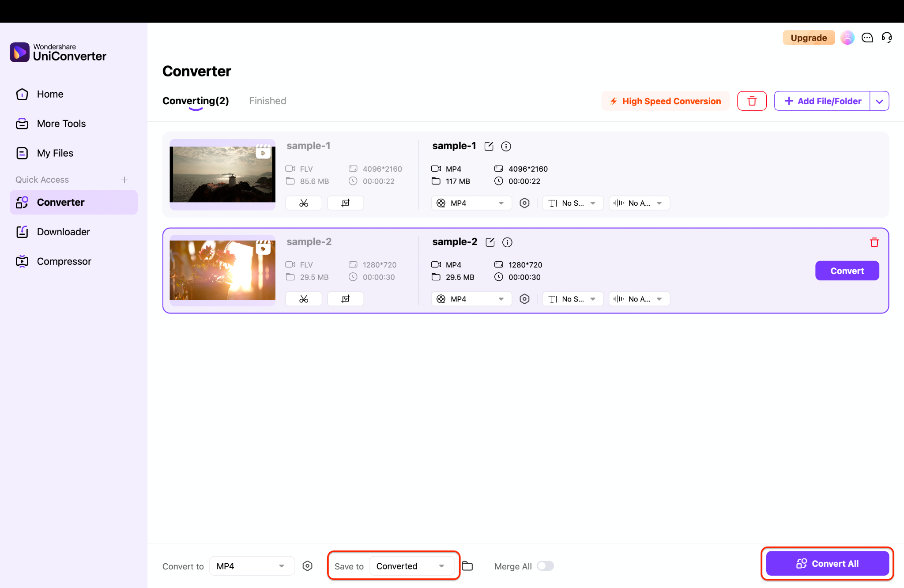Open conversion settings gear for sample-1

click(524, 203)
